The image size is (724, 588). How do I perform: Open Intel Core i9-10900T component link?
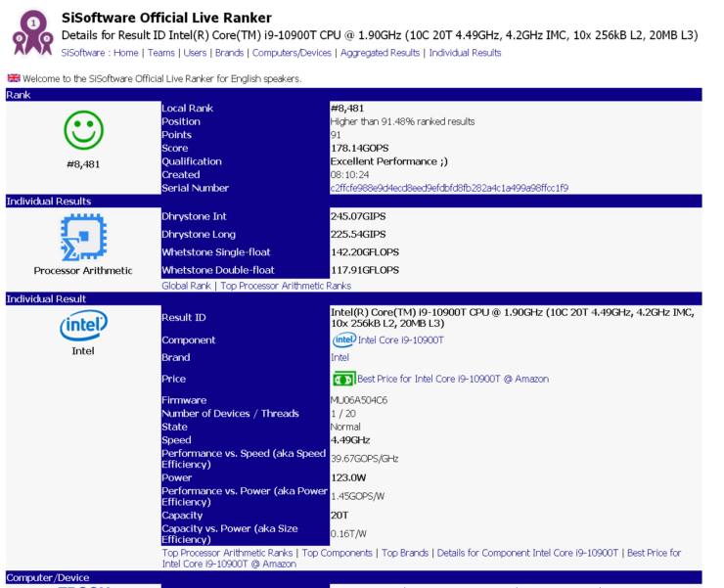[401, 339]
